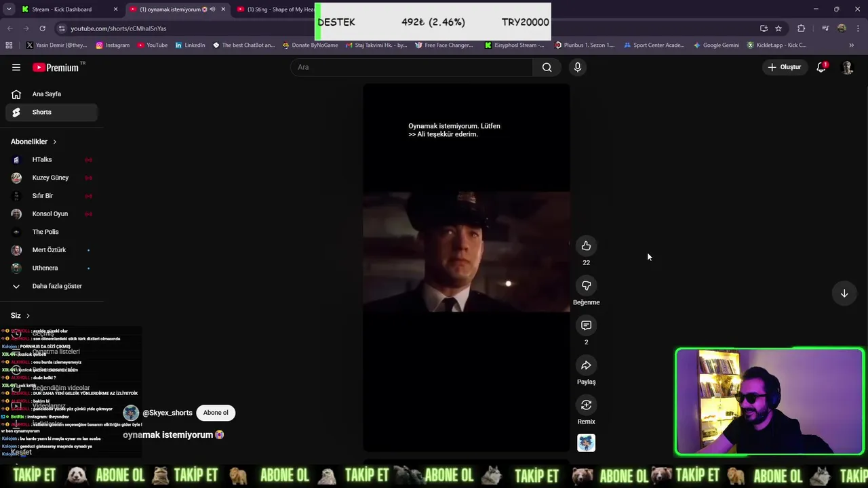868x488 pixels.
Task: Open HTalks channel subscription
Action: [52, 160]
